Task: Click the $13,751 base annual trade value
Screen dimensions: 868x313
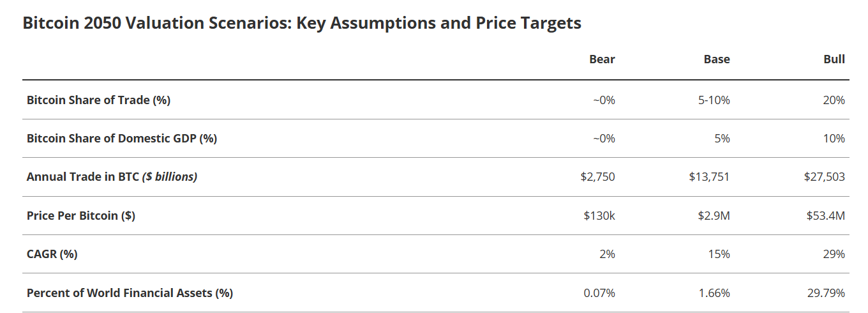Action: (709, 177)
